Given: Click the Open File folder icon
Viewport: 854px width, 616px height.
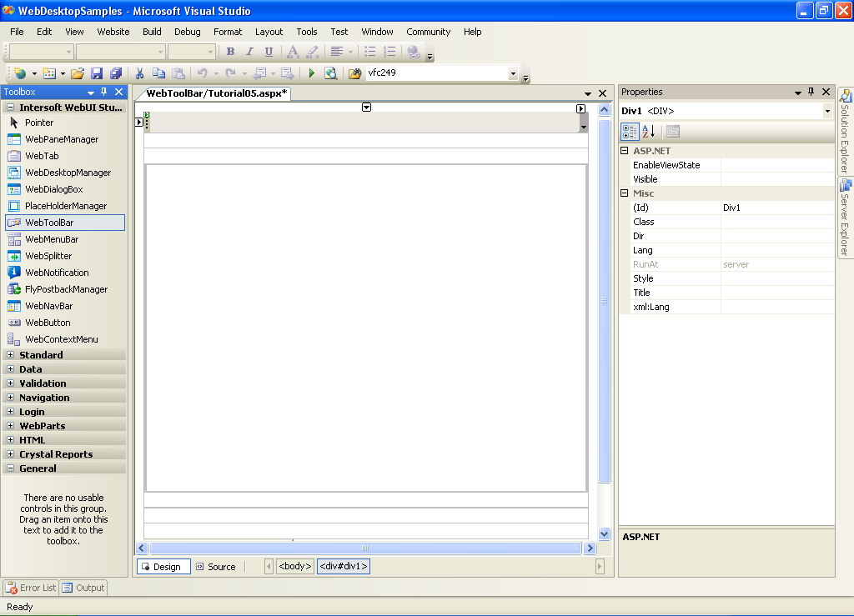Looking at the screenshot, I should 78,73.
